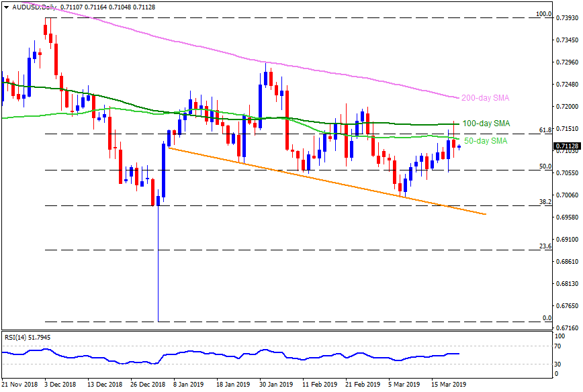
Task: Click the RSI 30 level axis label
Action: 559,364
